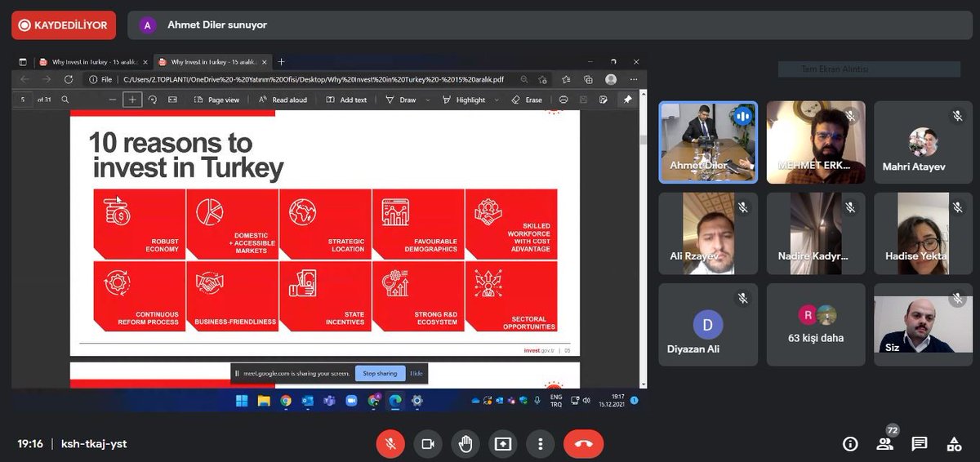980x462 pixels.
Task: Fit to width icon in PDF toolbar
Action: 172,100
